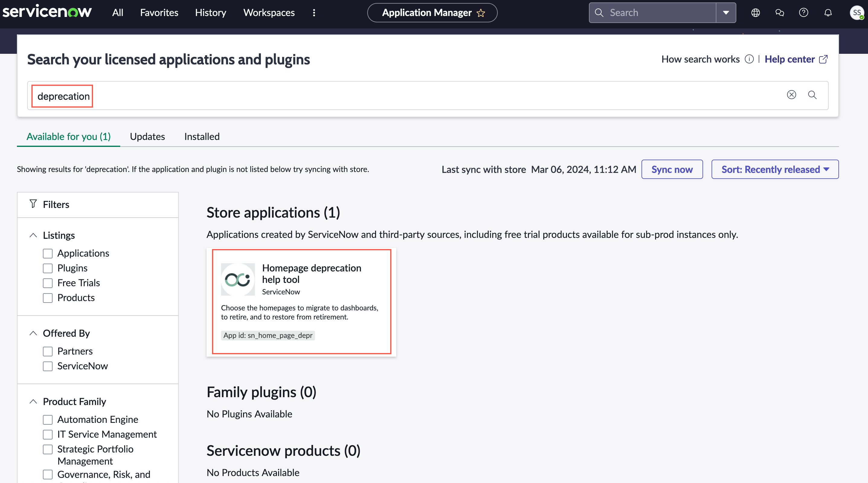Collapse the Product Family filter section
The image size is (868, 483).
pos(33,401)
